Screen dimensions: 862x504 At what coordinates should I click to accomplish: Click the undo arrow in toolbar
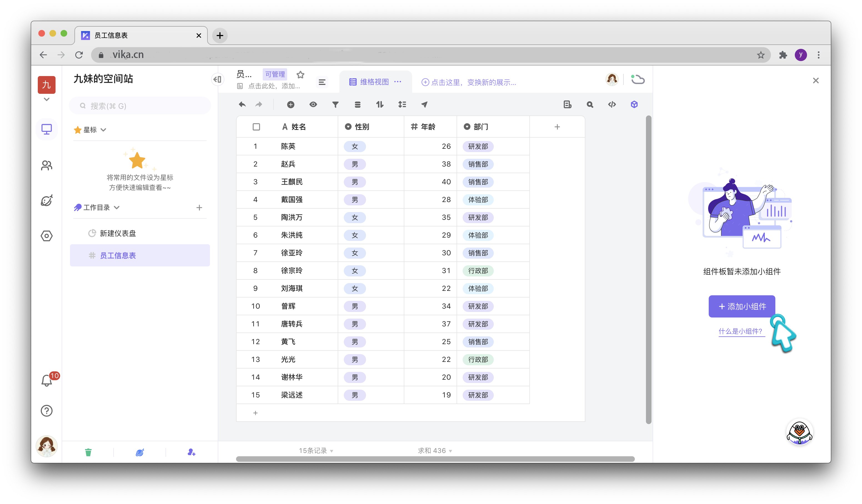click(242, 105)
